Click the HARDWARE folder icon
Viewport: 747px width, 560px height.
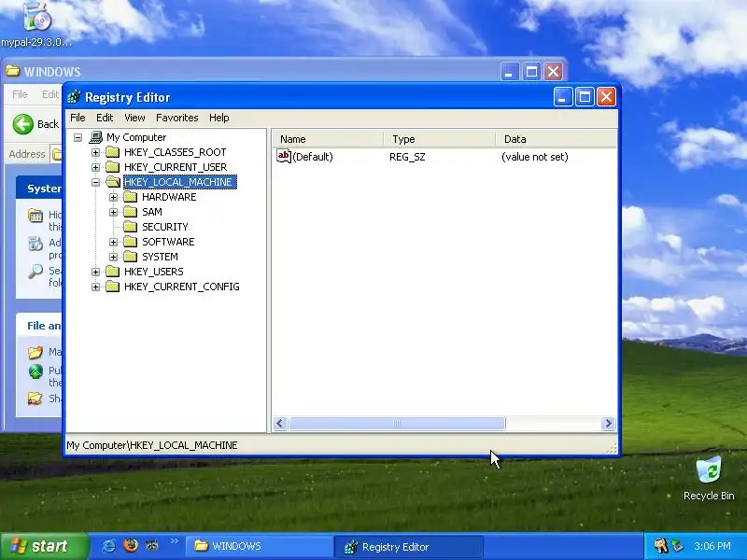point(130,197)
